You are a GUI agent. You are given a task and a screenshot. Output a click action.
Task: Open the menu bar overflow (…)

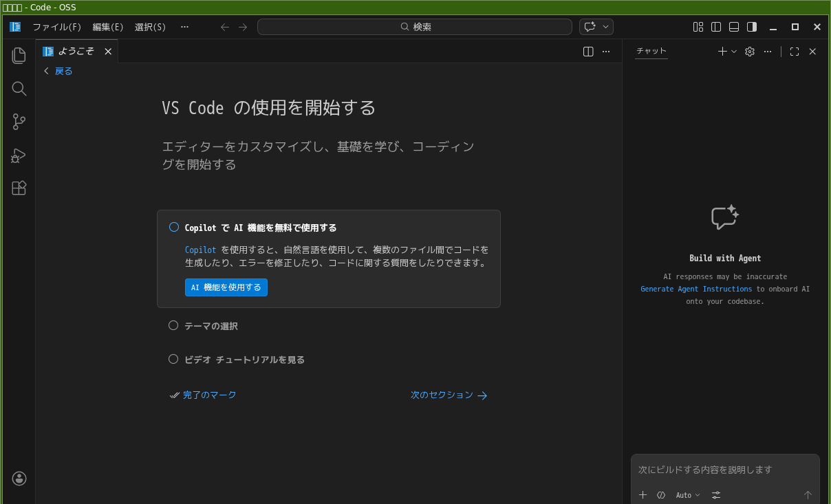click(184, 27)
